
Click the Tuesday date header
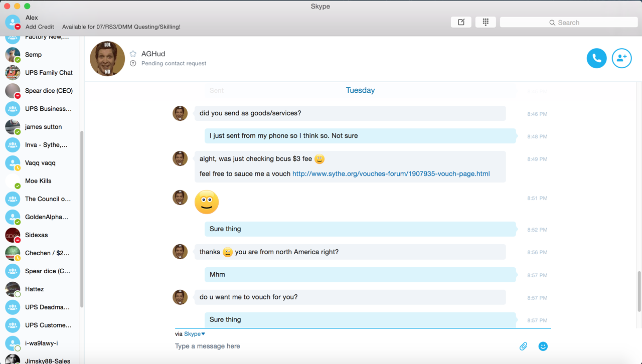tap(360, 90)
